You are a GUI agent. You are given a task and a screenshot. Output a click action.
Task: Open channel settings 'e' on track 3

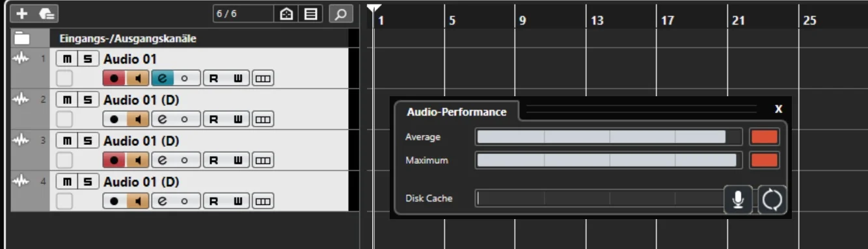(162, 160)
